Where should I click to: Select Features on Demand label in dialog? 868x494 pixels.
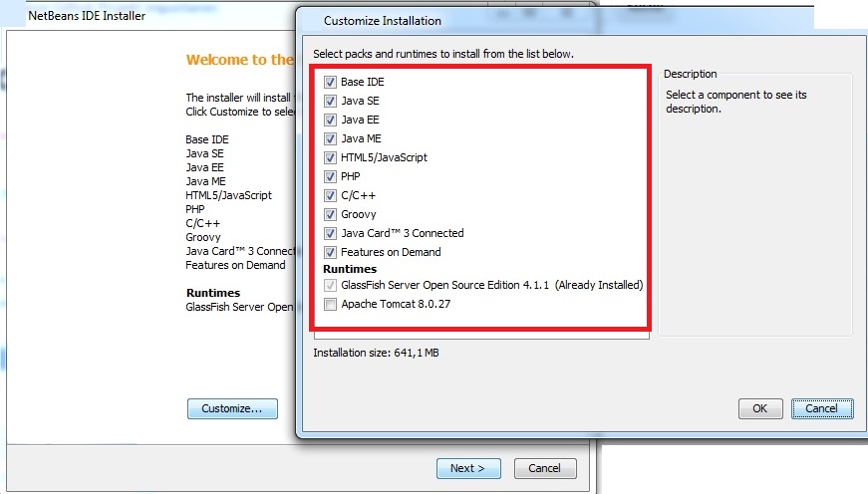[391, 252]
